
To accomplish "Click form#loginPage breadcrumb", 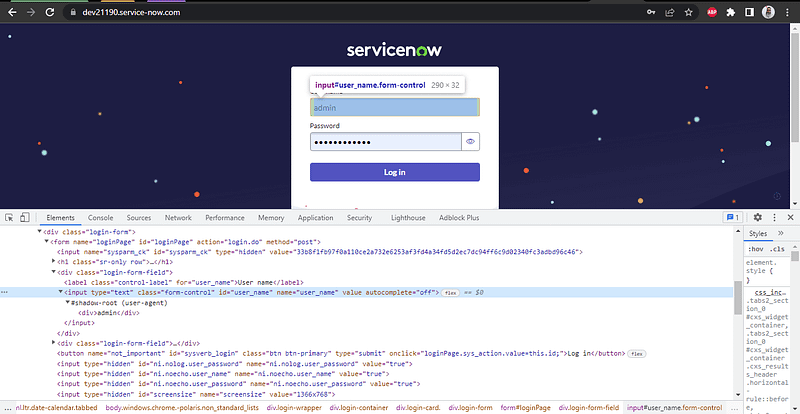I will (526, 408).
